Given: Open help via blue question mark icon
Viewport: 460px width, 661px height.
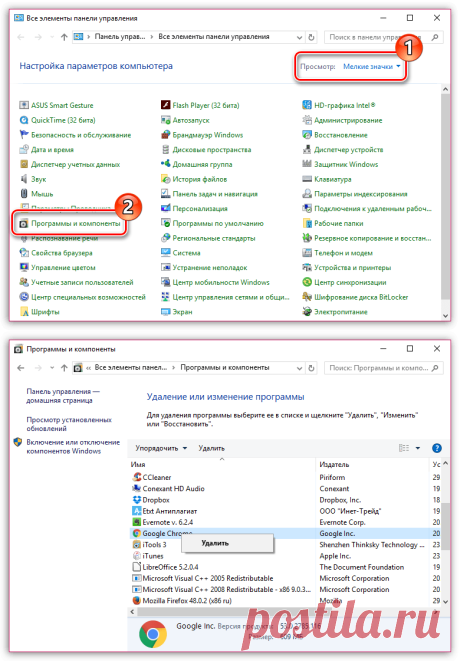Looking at the screenshot, I should click(x=437, y=448).
